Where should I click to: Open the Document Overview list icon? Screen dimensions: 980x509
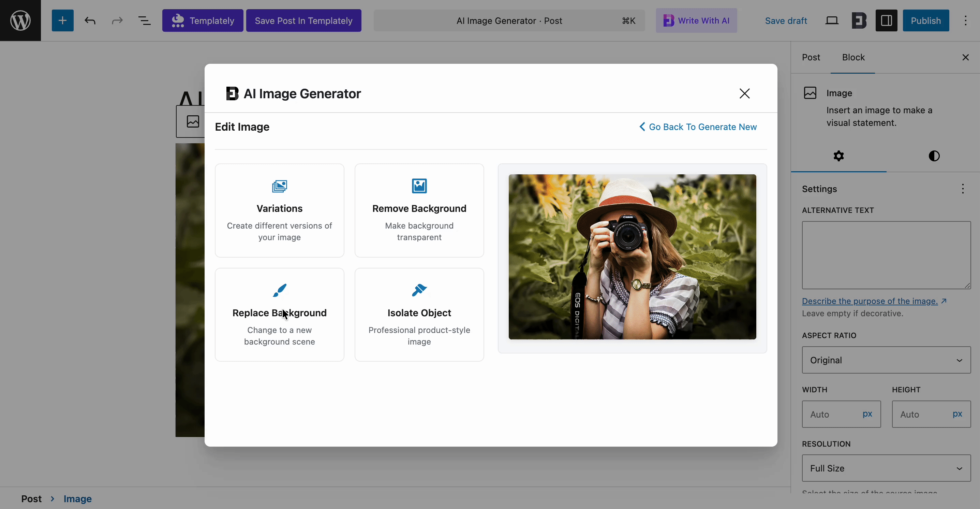tap(145, 20)
